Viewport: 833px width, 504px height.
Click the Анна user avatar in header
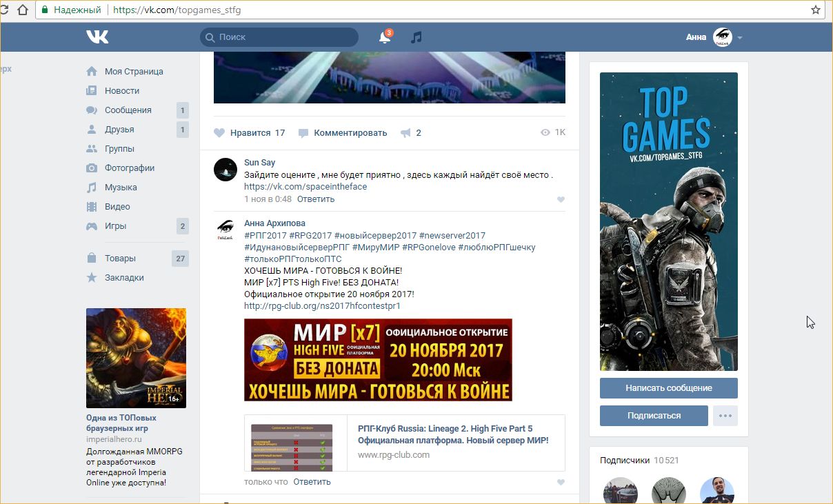click(723, 37)
